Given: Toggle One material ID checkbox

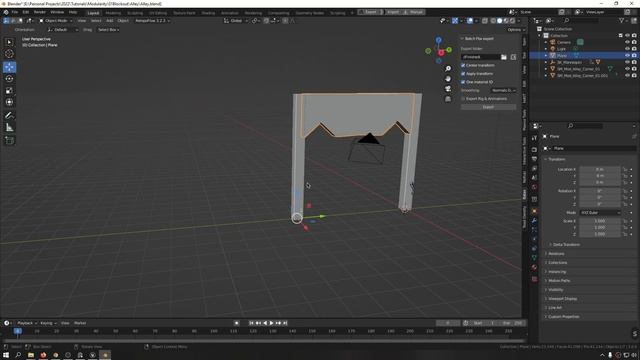Looking at the screenshot, I should [x=463, y=82].
